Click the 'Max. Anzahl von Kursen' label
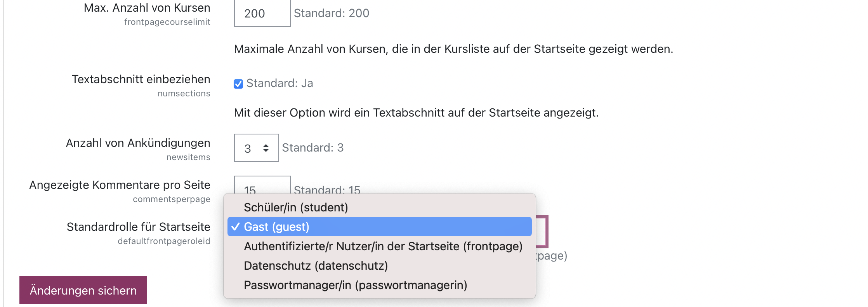The width and height of the screenshot is (868, 307). point(147,8)
